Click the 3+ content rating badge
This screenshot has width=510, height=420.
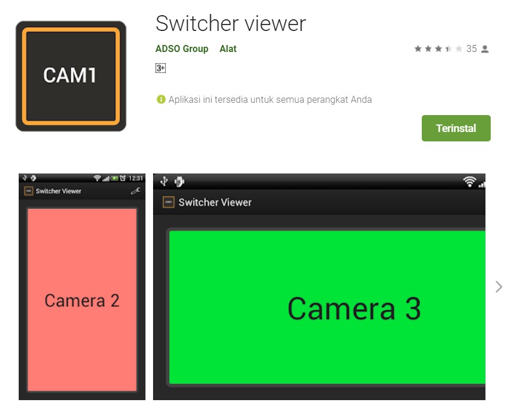tap(161, 68)
